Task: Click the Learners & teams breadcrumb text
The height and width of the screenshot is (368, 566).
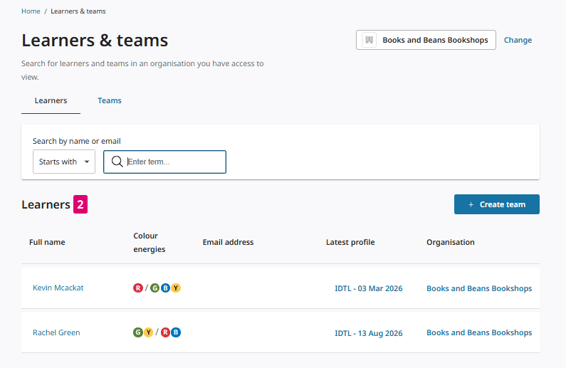Action: (x=78, y=11)
